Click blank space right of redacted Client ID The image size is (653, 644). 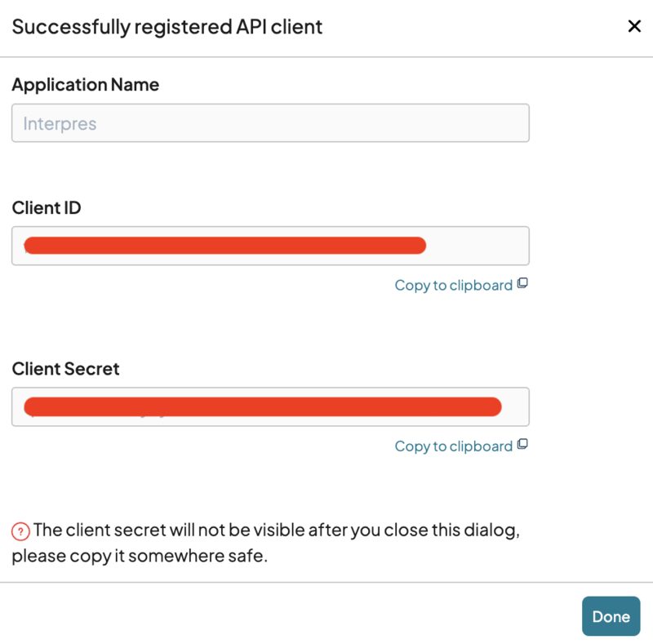click(x=478, y=246)
